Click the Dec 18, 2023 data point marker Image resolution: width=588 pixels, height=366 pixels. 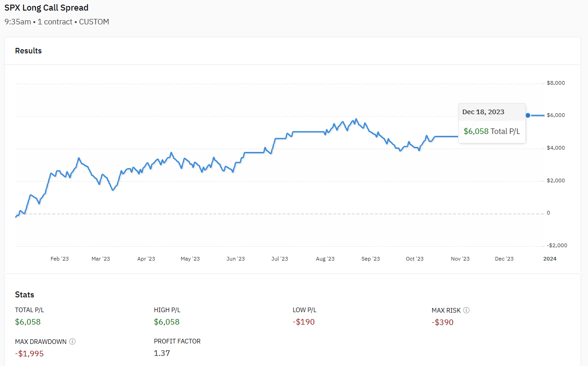pyautogui.click(x=528, y=116)
